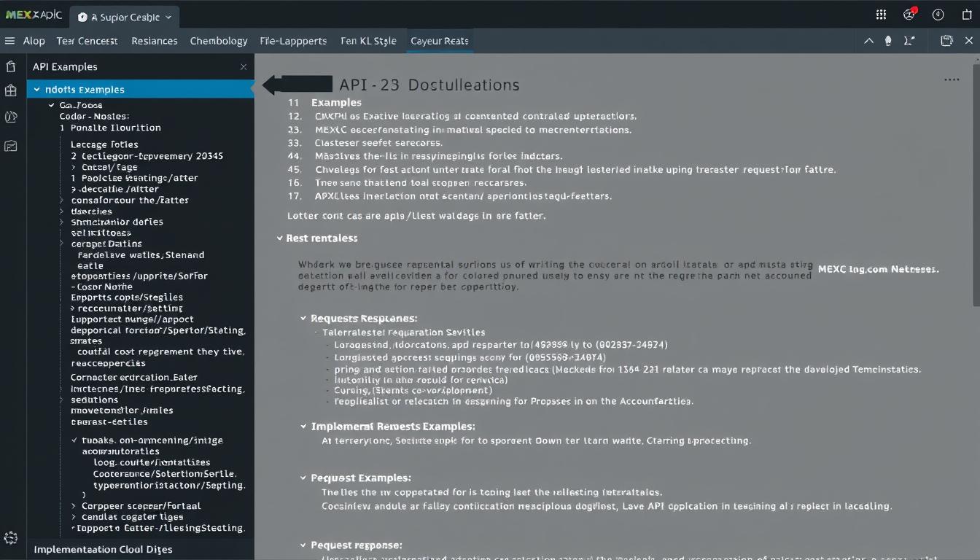
Task: Open notifications icon with red badge
Action: tap(910, 14)
